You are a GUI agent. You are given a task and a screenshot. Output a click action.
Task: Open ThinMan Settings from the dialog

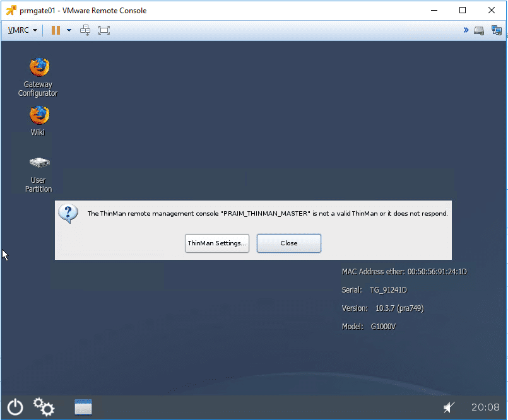click(x=216, y=243)
